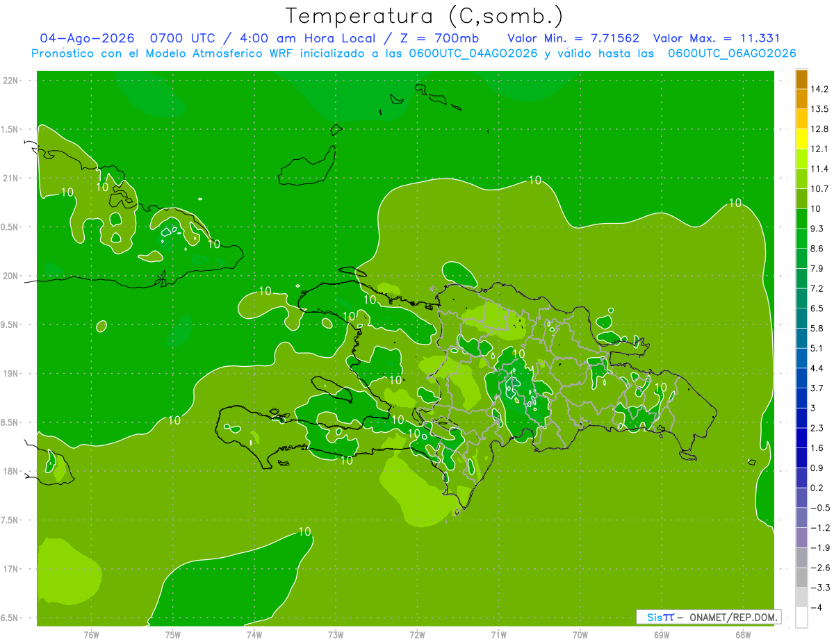Click the "2.3" legend value
Screen dimensions: 834x644
(817, 428)
